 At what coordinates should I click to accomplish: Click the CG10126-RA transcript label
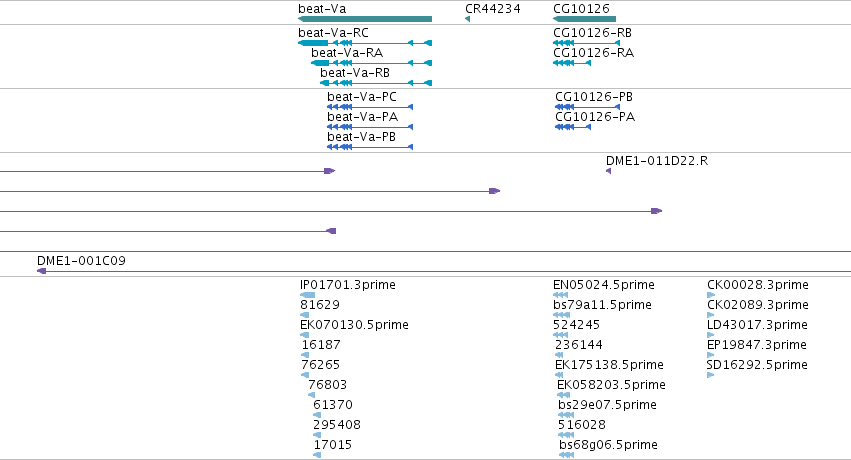593,53
